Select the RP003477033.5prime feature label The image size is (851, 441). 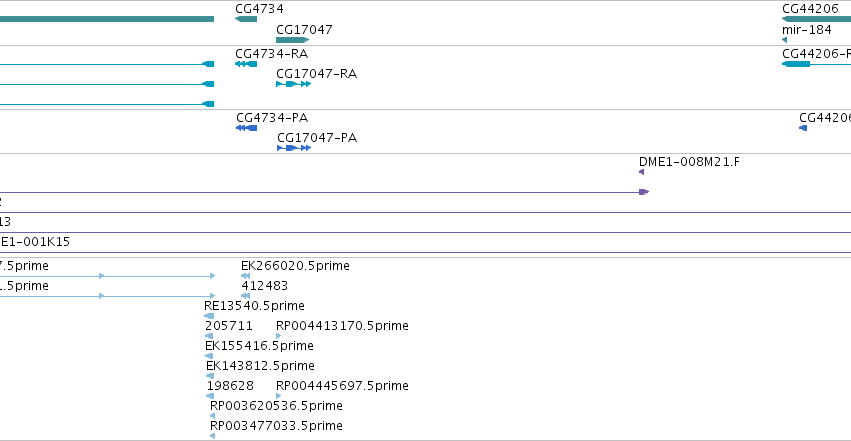pyautogui.click(x=276, y=426)
